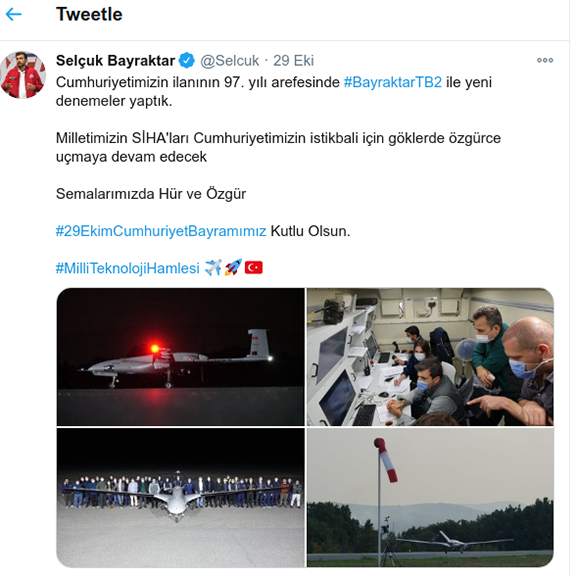Open the #29EkimCumhuriyetBayramımız hashtag
This screenshot has width=576, height=576.
coord(161,231)
